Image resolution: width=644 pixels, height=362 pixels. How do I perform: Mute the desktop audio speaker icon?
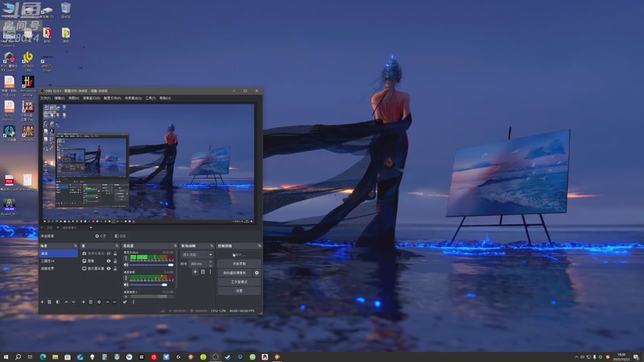tap(126, 285)
